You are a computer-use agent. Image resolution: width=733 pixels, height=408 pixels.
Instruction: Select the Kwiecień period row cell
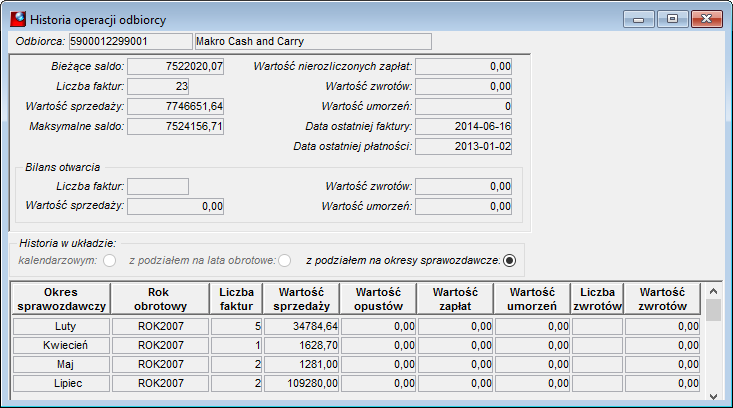click(x=61, y=345)
